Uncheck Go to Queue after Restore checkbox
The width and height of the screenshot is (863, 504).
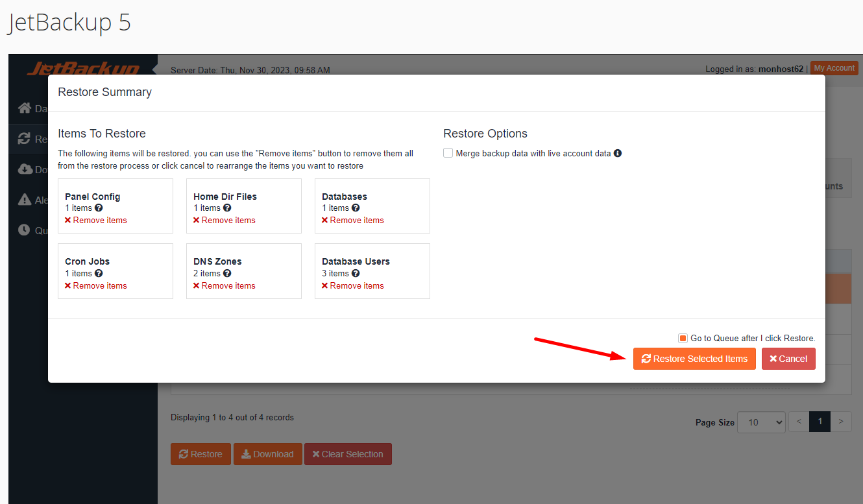(x=683, y=339)
